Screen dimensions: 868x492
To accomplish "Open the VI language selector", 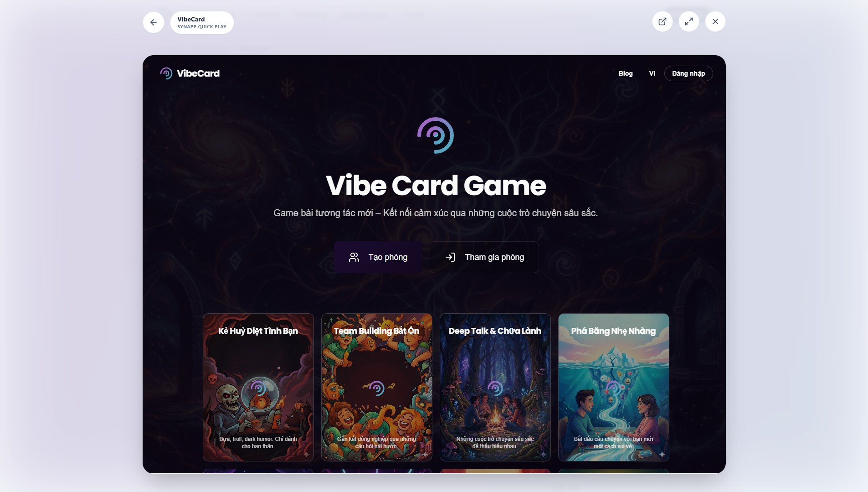I will click(x=652, y=73).
